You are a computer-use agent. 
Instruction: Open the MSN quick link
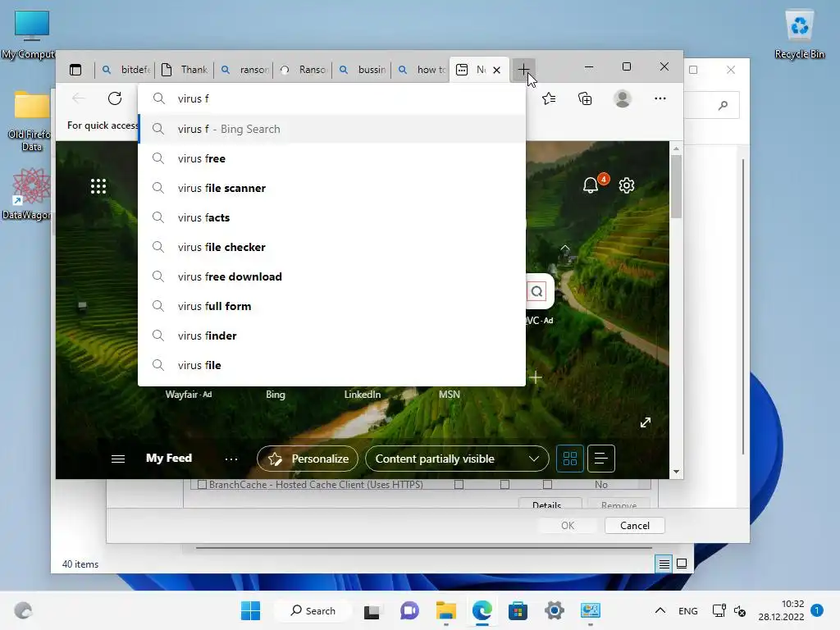[449, 395]
